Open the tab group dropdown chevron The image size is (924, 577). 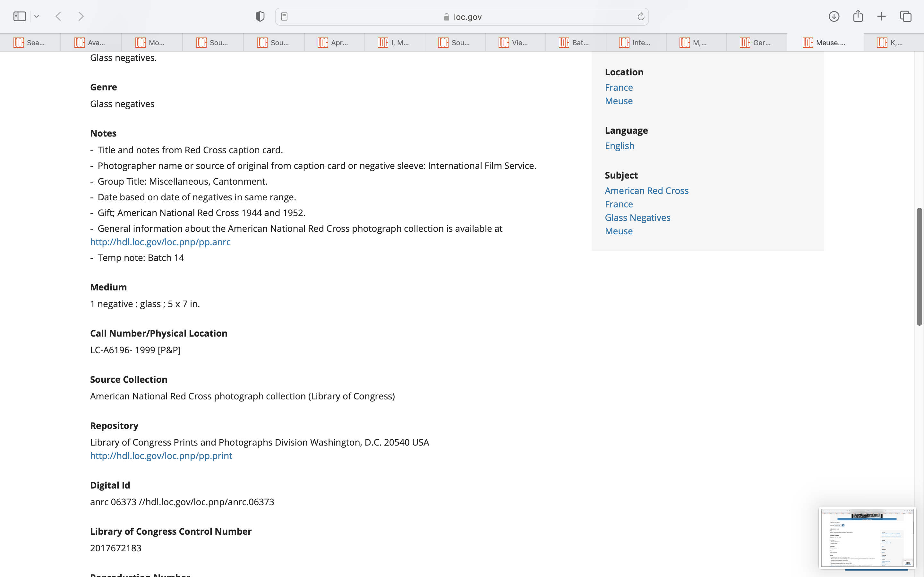(x=37, y=16)
